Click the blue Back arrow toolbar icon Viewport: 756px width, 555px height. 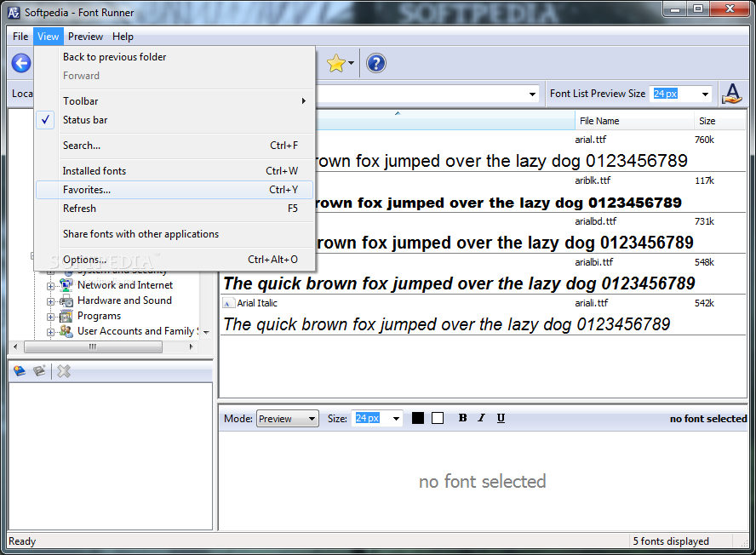tap(21, 63)
